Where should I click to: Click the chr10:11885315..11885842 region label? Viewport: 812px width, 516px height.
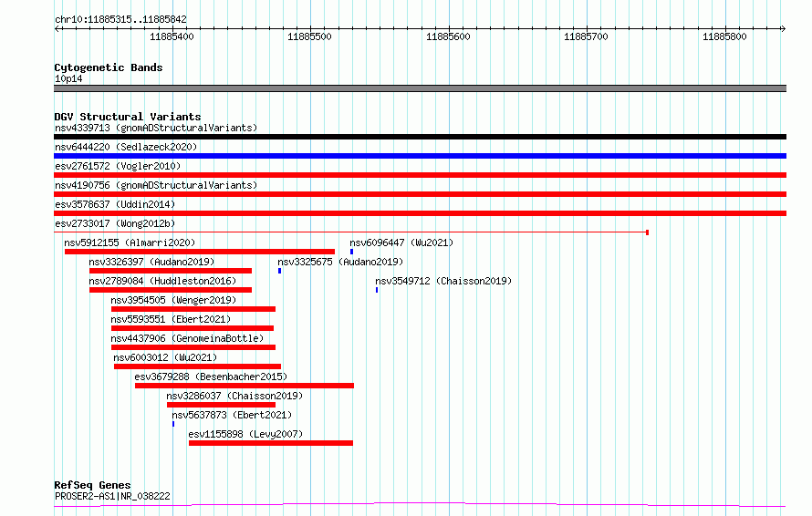pos(120,20)
